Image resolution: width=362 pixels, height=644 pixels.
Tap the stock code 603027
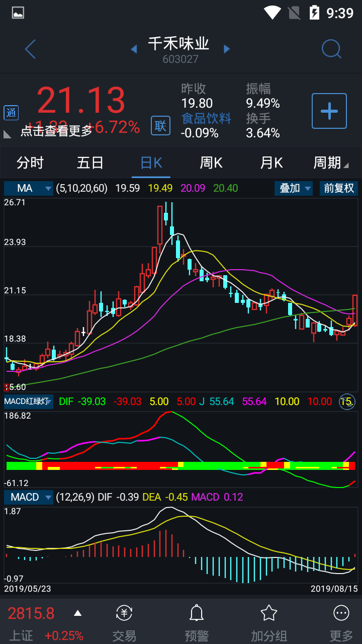180,59
